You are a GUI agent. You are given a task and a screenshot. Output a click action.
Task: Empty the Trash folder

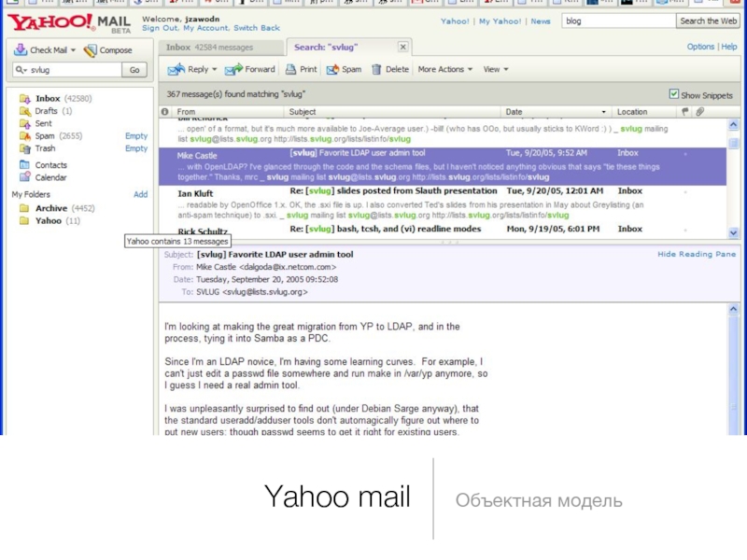(136, 148)
